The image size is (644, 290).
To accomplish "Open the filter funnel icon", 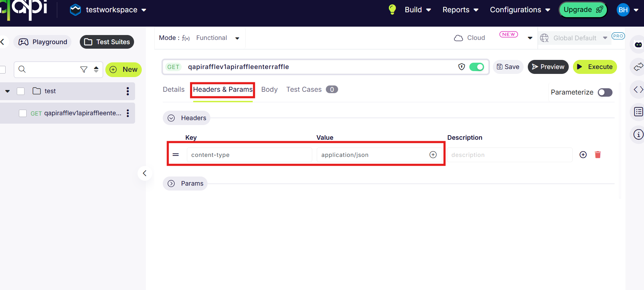I will click(84, 69).
